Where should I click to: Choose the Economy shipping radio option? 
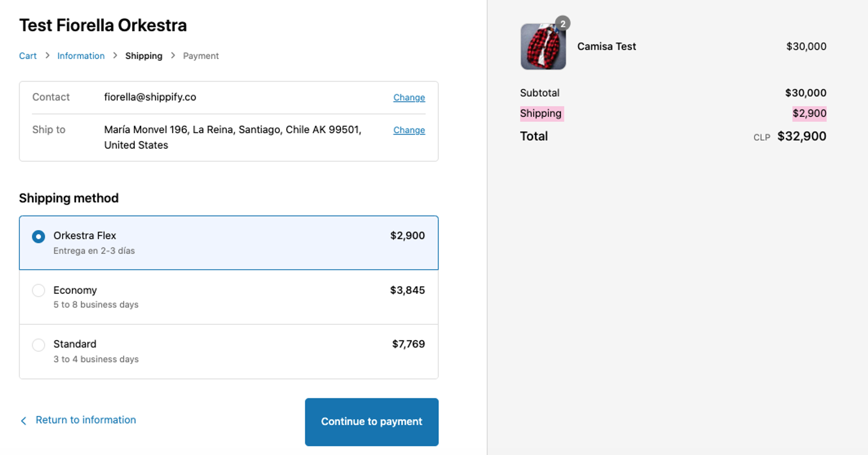39,290
